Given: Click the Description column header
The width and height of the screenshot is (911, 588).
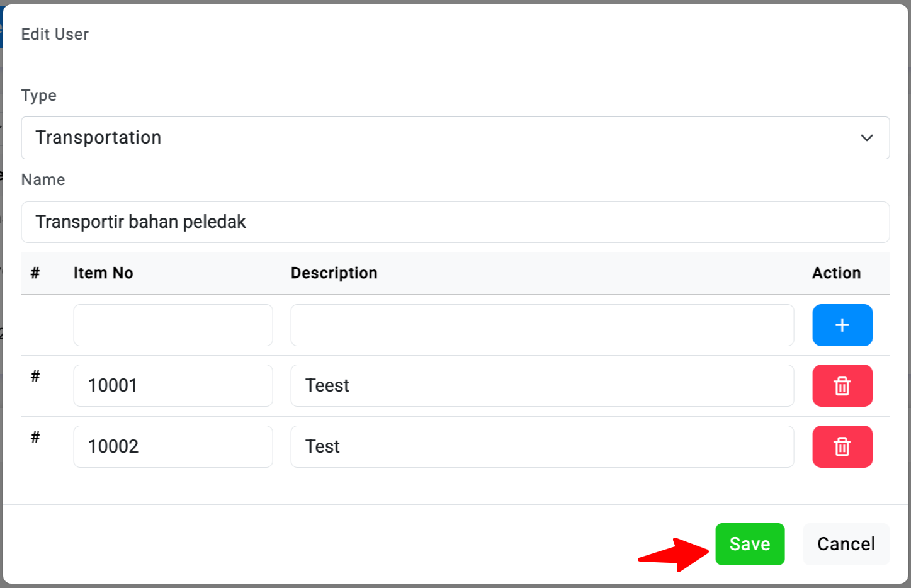Looking at the screenshot, I should point(334,273).
